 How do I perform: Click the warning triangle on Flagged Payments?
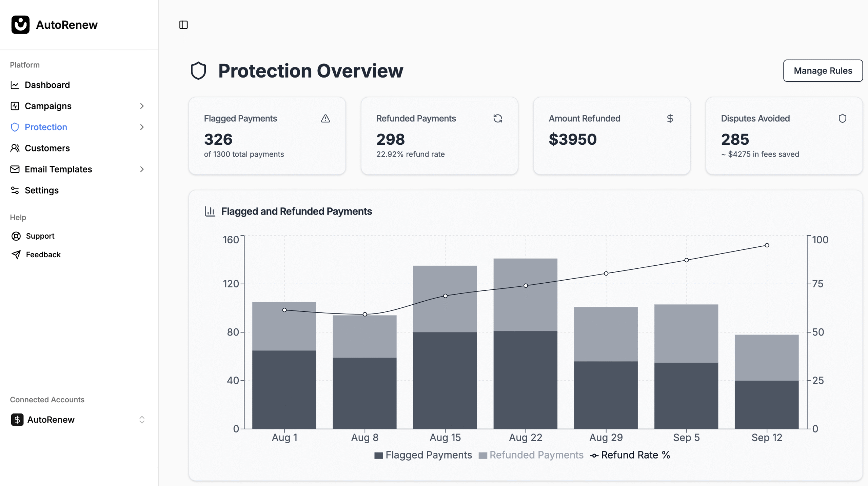click(325, 118)
